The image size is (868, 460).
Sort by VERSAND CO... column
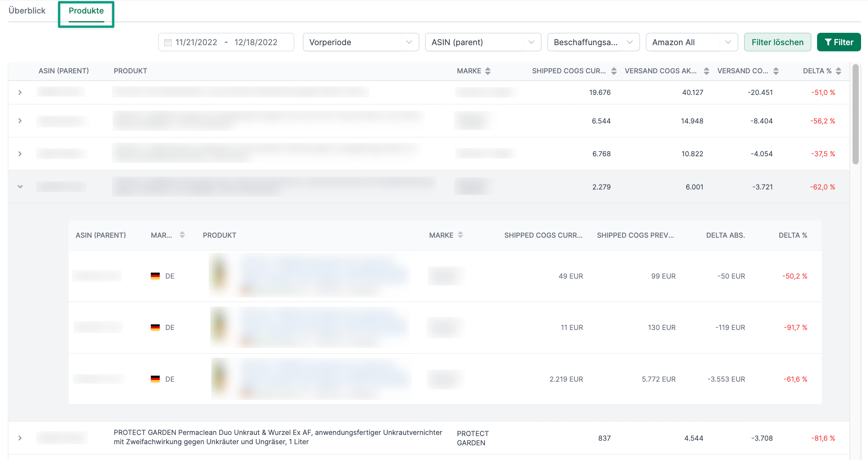(776, 71)
